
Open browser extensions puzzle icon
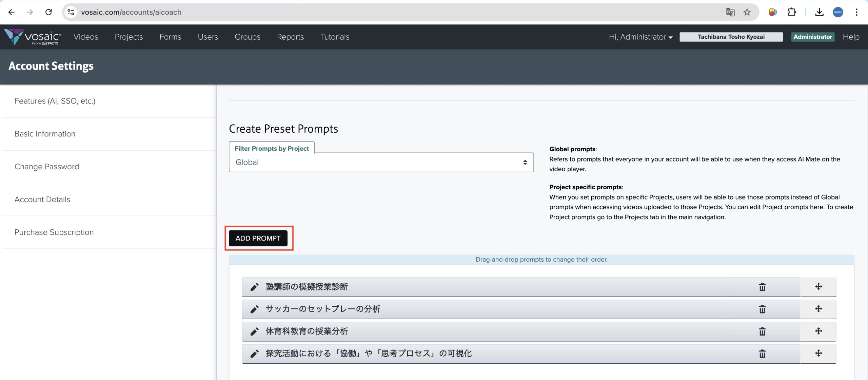tap(792, 12)
